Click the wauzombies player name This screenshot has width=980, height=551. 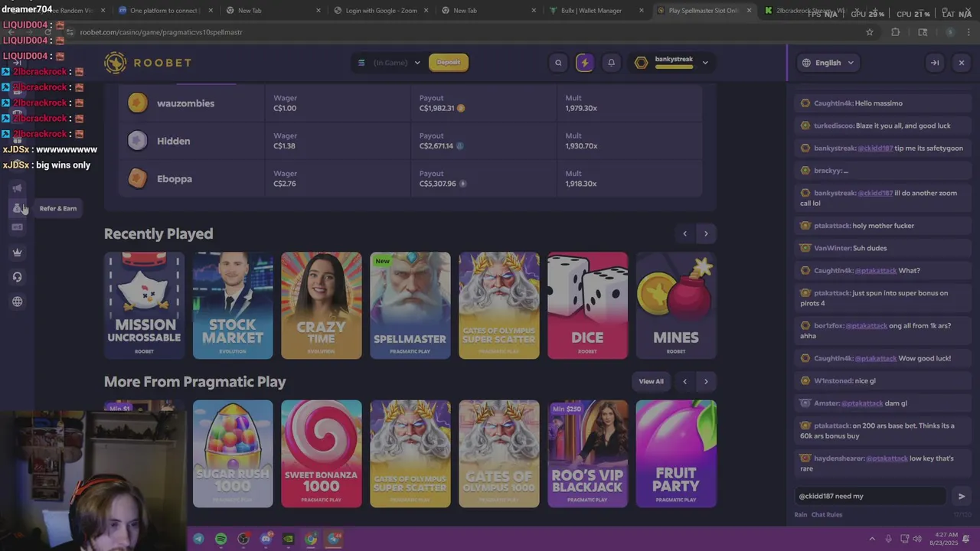pos(185,103)
